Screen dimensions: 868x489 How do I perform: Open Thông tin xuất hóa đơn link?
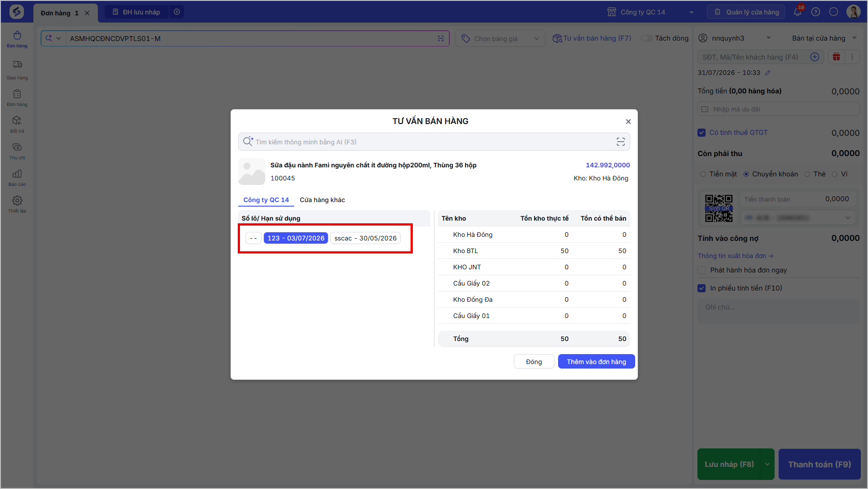click(x=735, y=256)
